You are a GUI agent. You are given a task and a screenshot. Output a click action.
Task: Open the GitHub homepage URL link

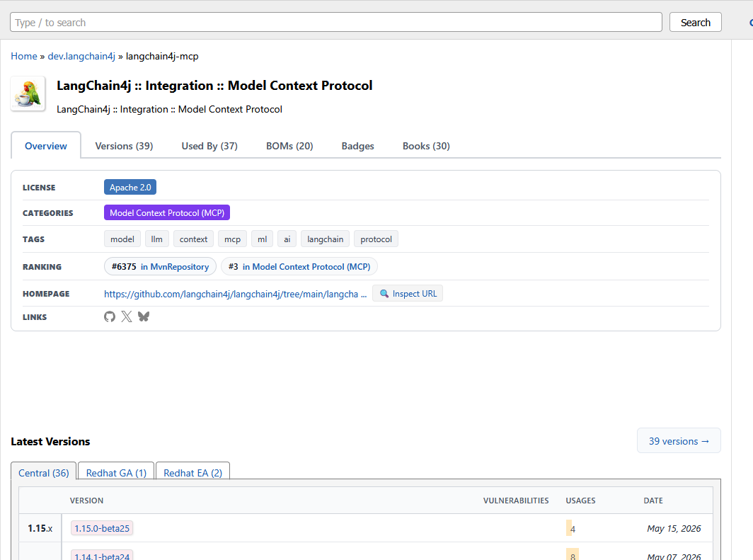[x=235, y=294]
